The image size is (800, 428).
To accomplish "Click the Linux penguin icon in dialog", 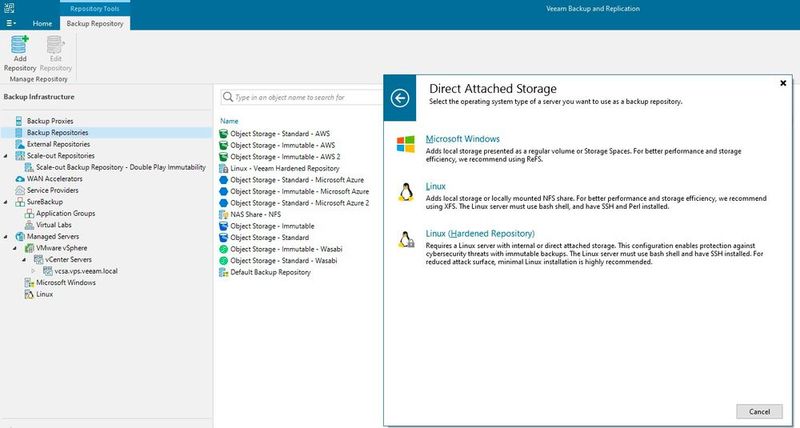I will (x=406, y=192).
